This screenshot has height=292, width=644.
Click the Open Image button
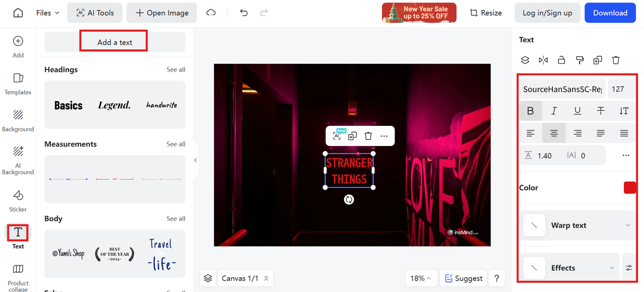(163, 13)
